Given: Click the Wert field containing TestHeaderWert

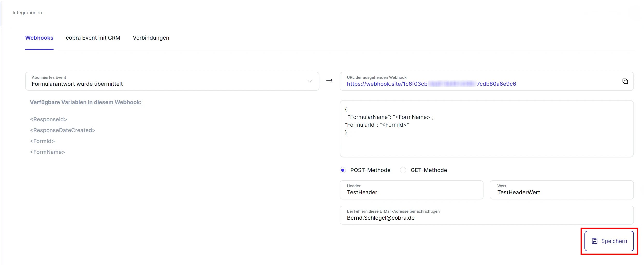Looking at the screenshot, I should (x=561, y=190).
